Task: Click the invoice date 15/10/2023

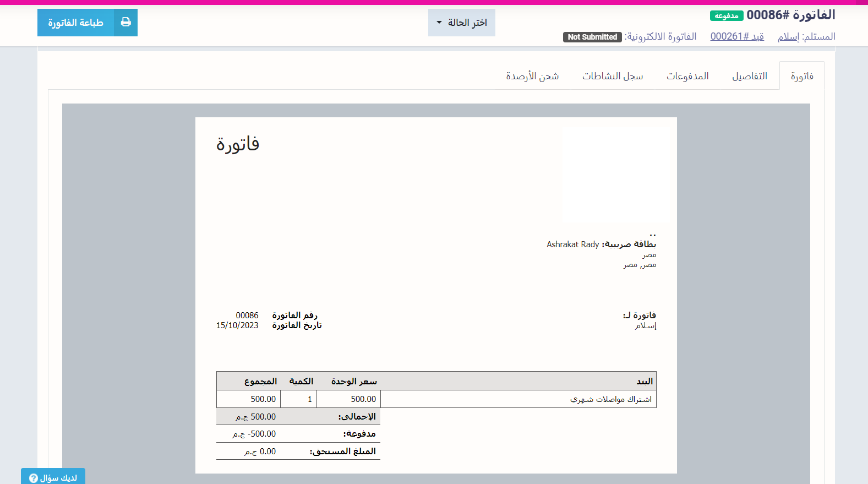Action: (x=237, y=325)
